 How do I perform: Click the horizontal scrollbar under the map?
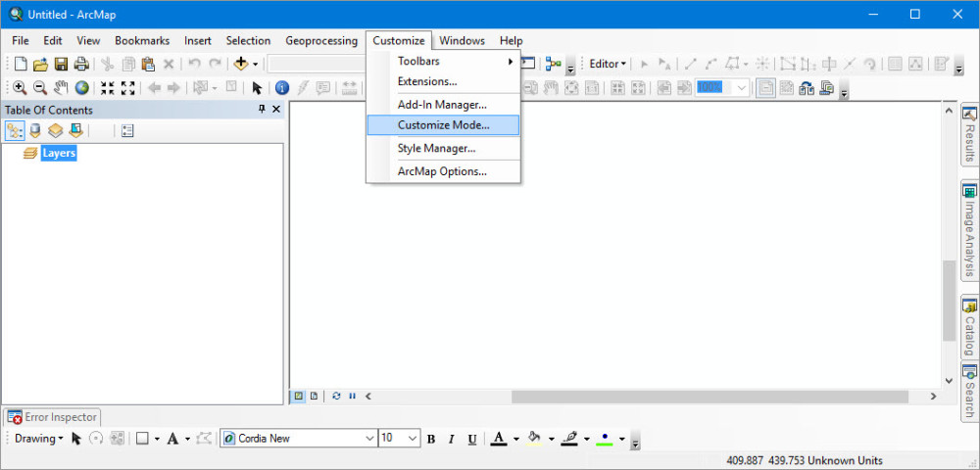coord(710,397)
